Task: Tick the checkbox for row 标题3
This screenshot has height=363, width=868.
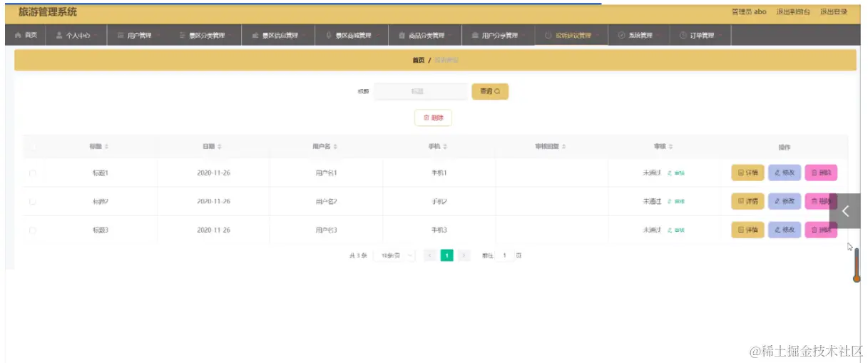Action: [32, 230]
